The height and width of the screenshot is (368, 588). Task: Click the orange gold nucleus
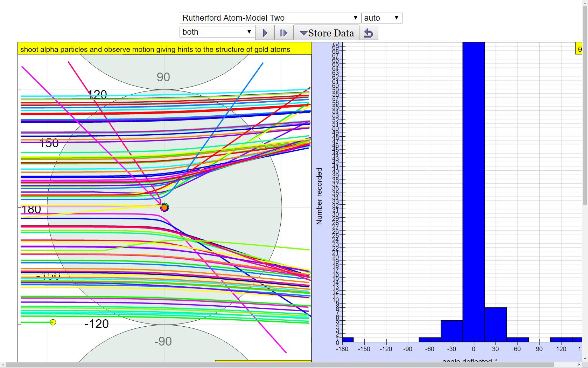click(164, 207)
